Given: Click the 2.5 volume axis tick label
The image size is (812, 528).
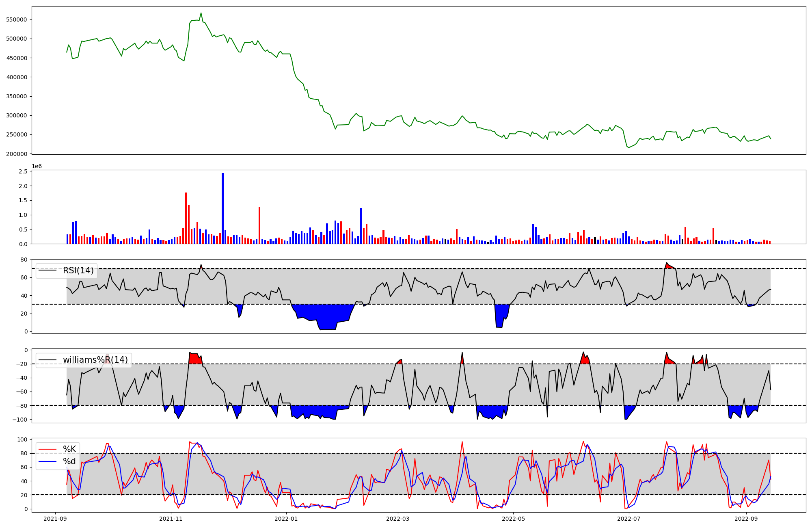Looking at the screenshot, I should point(24,171).
